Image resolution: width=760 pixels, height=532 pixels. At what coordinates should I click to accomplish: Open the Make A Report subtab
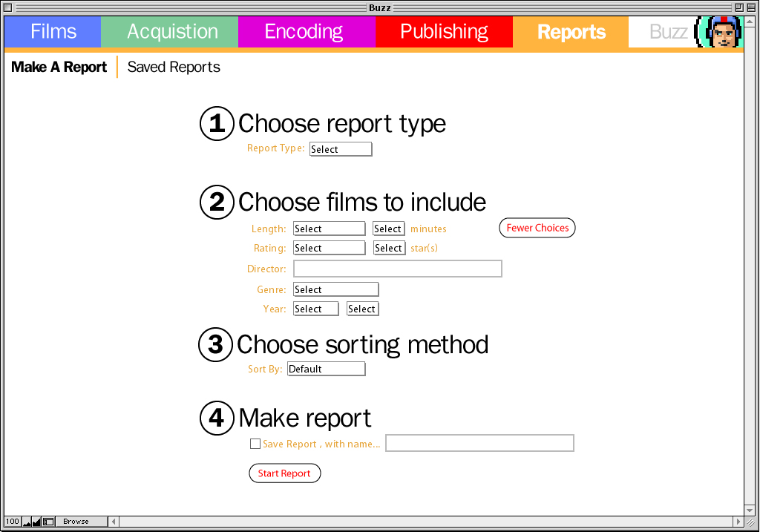tap(59, 67)
